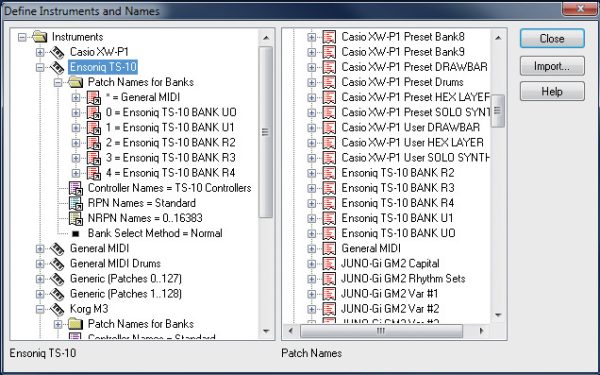Click left pane scrollbar up arrow
This screenshot has width=600, height=375.
[x=266, y=38]
